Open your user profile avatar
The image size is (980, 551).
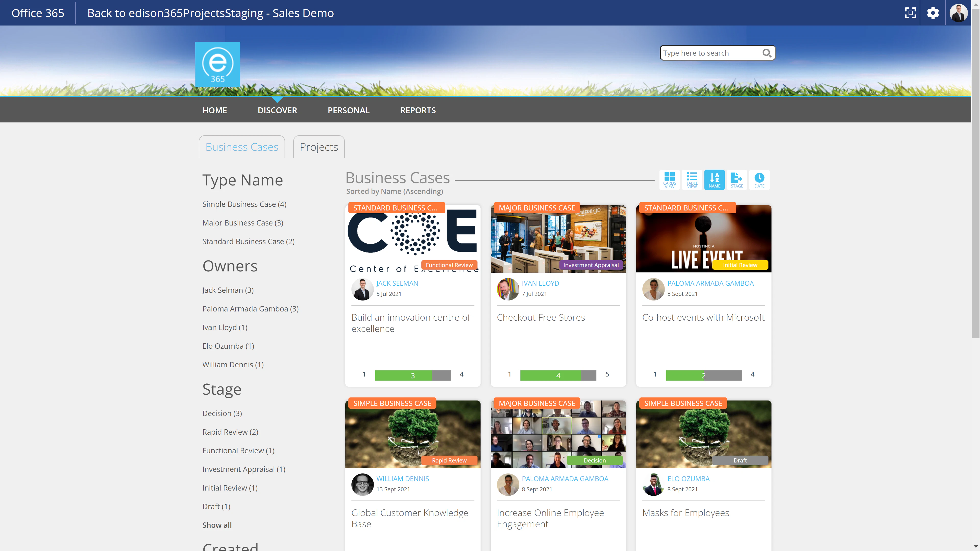coord(959,12)
